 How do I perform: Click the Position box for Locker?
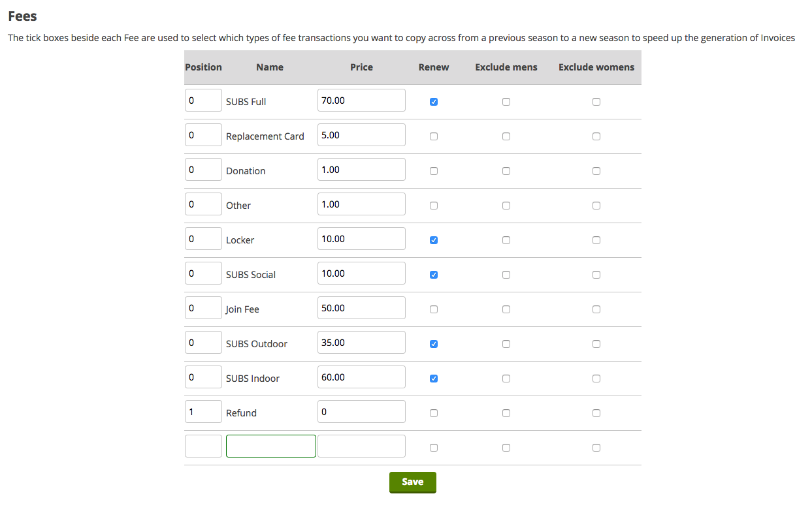click(203, 238)
